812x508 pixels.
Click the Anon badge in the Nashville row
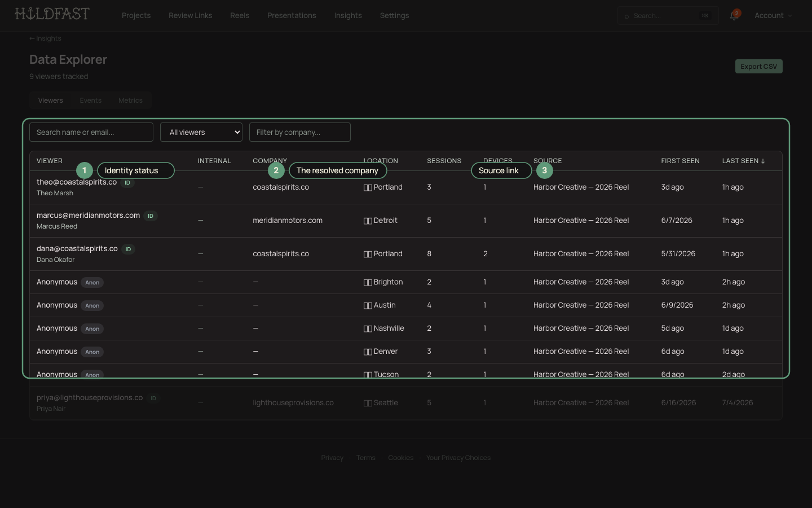coord(92,329)
